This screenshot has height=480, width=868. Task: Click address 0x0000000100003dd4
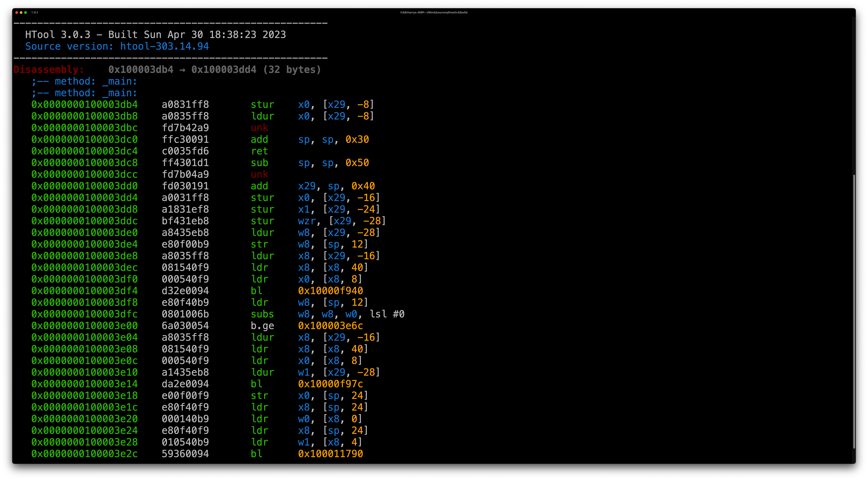click(85, 197)
